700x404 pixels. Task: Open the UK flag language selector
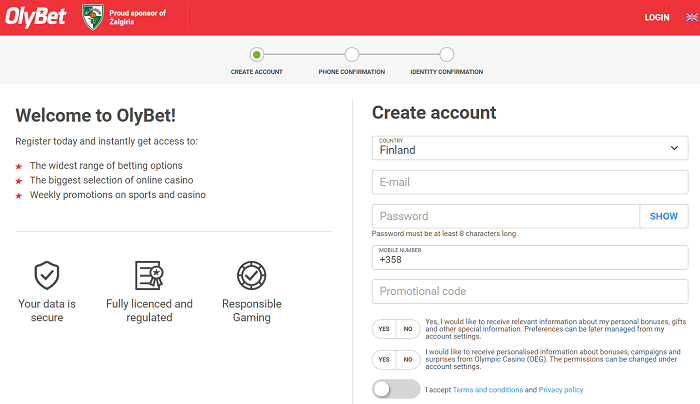pos(691,17)
